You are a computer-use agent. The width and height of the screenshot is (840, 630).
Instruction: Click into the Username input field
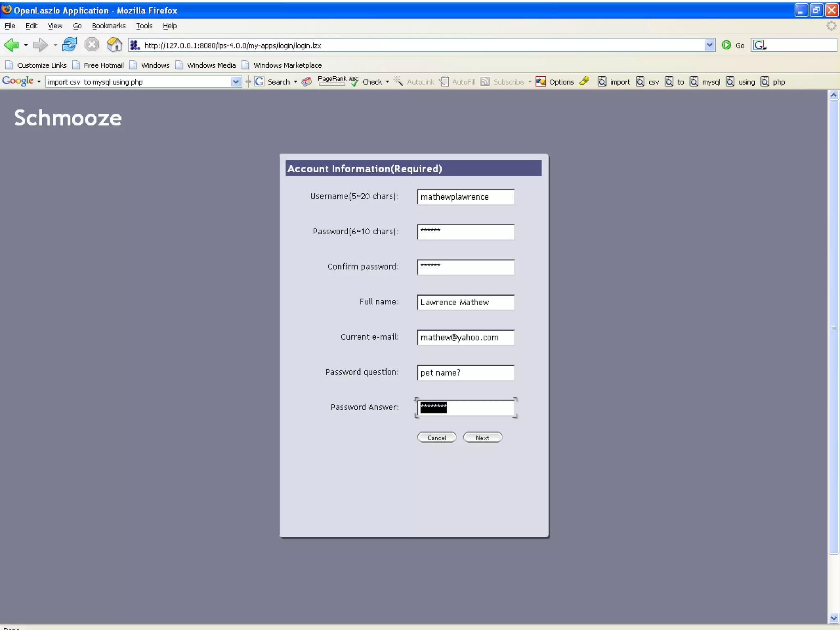coord(465,197)
